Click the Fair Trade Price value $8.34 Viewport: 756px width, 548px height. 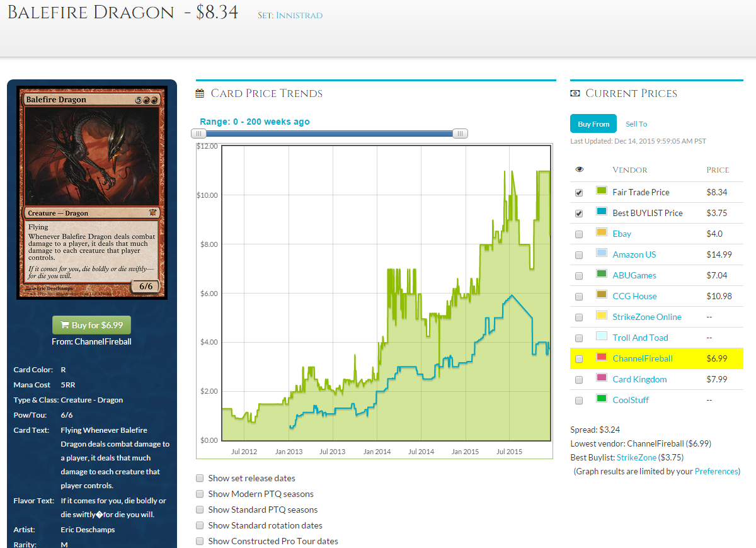tap(717, 192)
